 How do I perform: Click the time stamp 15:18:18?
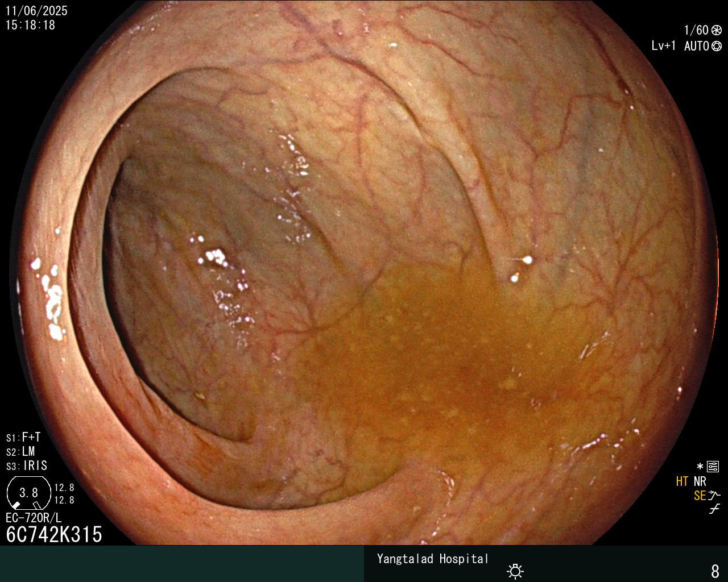point(31,25)
